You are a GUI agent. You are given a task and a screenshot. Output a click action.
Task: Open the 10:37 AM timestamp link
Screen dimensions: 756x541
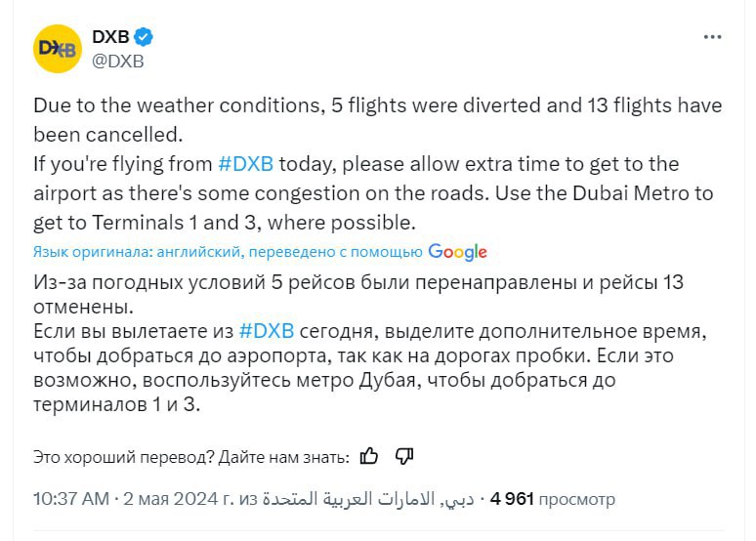pyautogui.click(x=70, y=499)
